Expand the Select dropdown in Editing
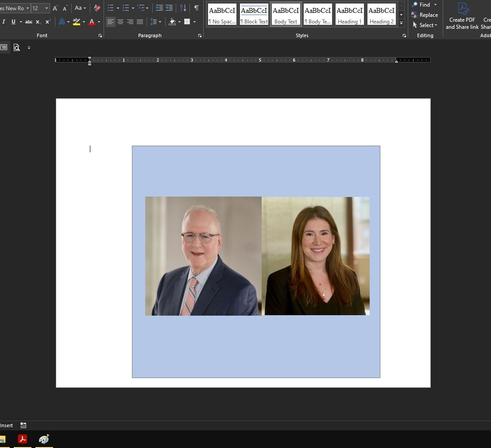The height and width of the screenshot is (448, 491). (x=425, y=25)
